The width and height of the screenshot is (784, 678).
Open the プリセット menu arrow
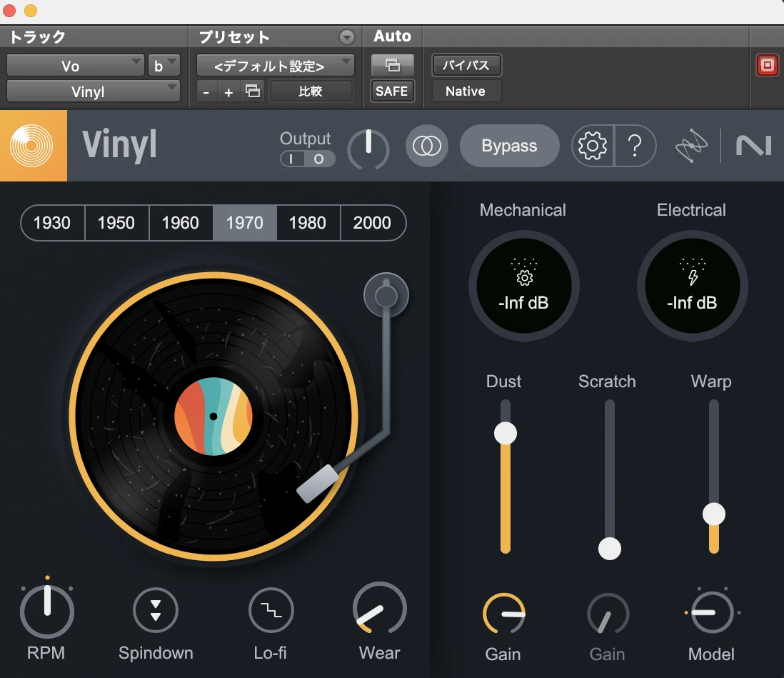click(346, 37)
